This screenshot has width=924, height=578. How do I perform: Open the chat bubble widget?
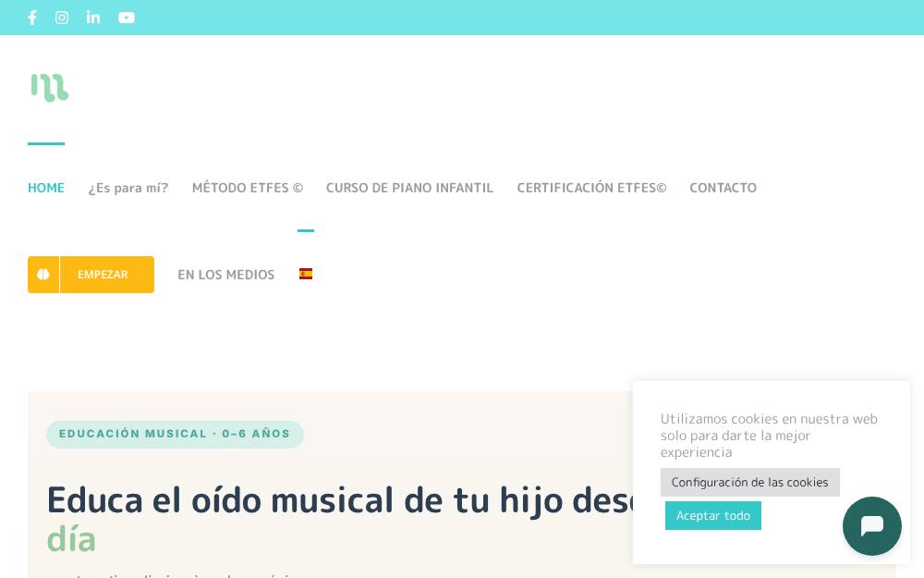click(871, 525)
